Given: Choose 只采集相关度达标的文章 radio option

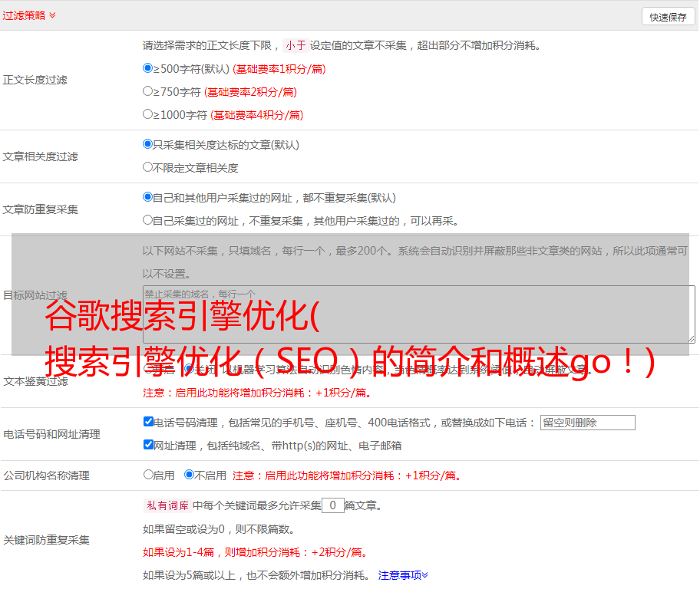Looking at the screenshot, I should 147,144.
